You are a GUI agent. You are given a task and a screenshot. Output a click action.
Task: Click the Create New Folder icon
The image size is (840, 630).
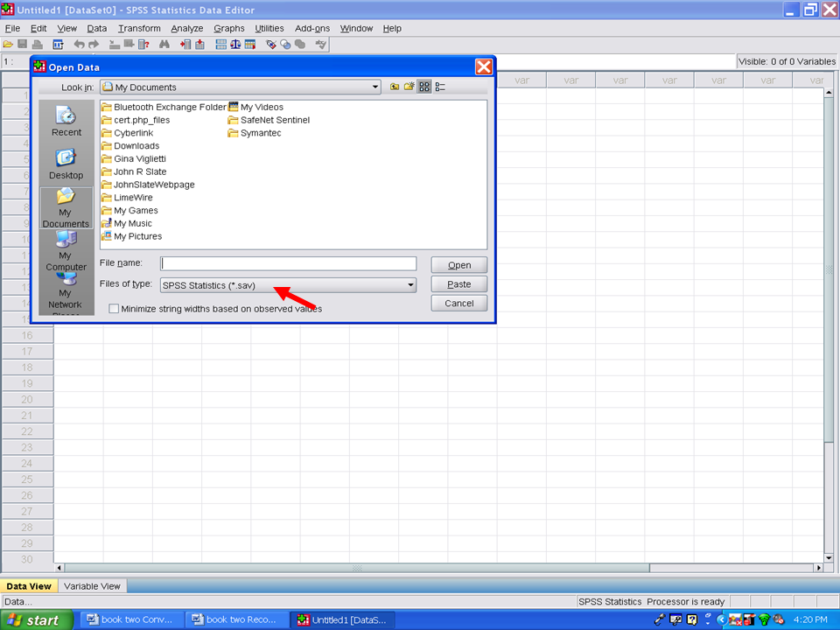409,87
